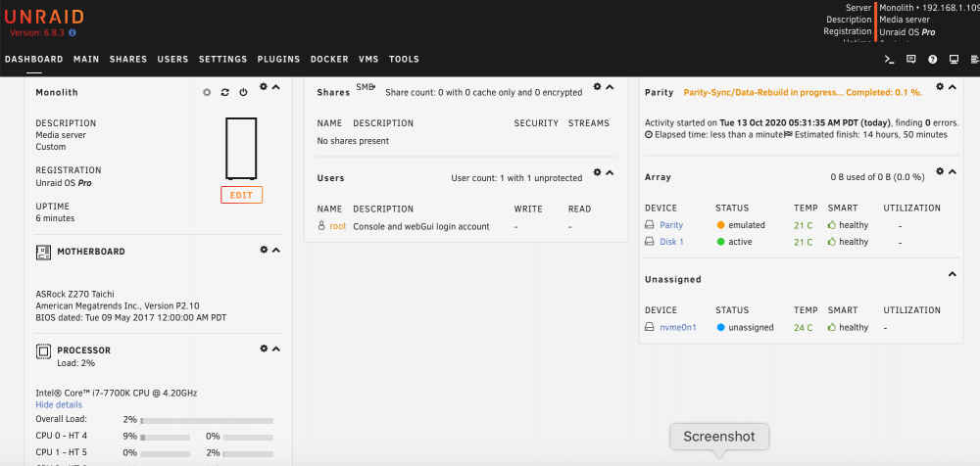
Task: Switch to the VMs tab
Action: click(x=368, y=60)
